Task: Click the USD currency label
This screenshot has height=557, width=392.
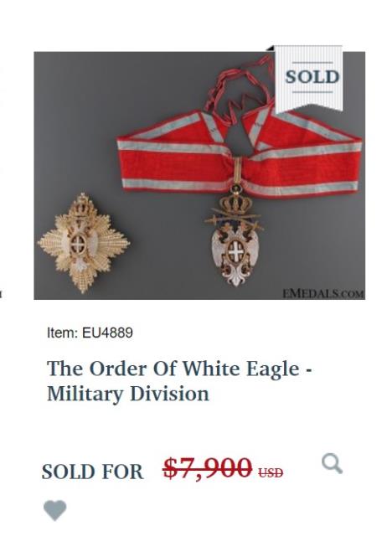Action: click(x=271, y=472)
